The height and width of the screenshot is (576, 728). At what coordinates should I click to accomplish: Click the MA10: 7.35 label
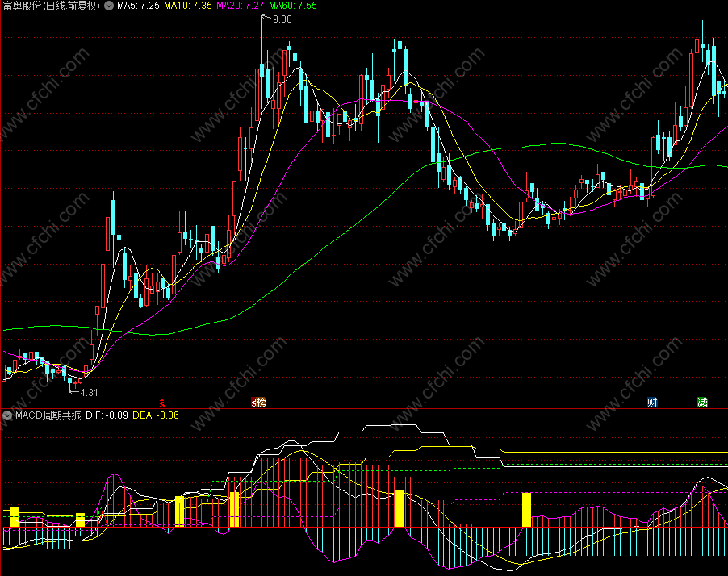[187, 6]
